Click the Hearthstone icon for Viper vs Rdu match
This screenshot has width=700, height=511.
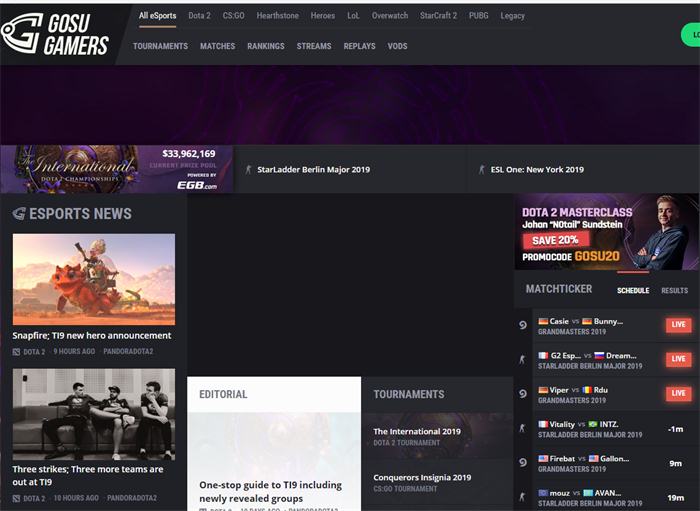coord(523,394)
